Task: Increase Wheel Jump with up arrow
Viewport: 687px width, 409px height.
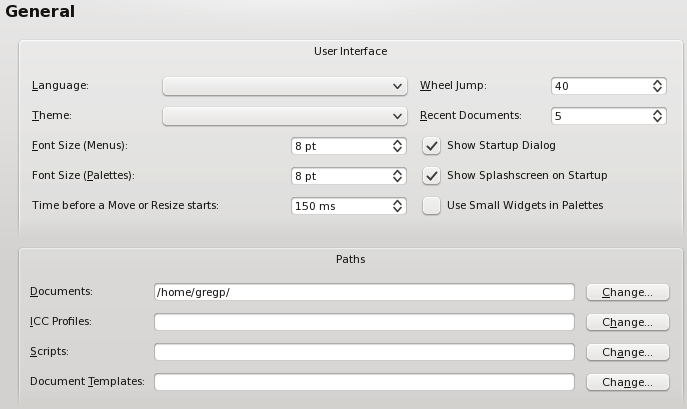Action: coord(657,82)
